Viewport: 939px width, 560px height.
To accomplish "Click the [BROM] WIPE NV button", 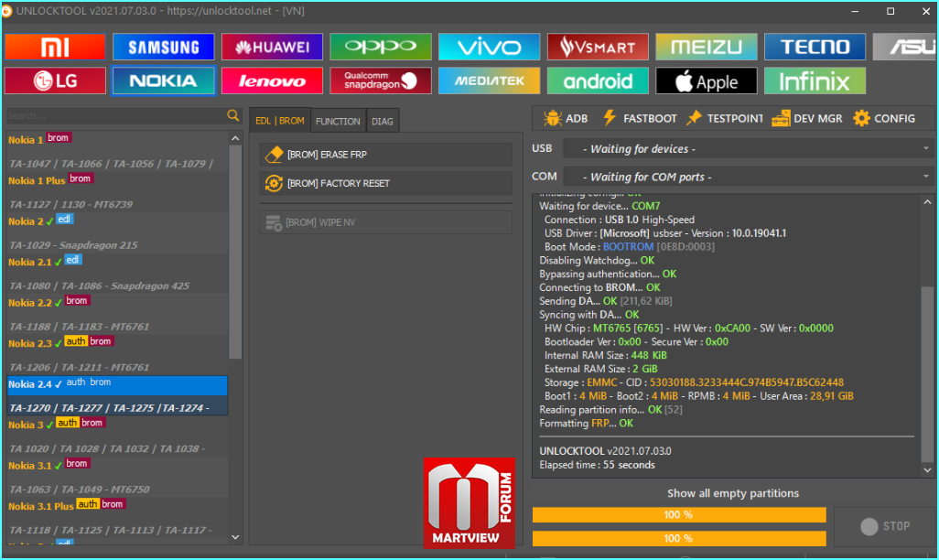I will [x=385, y=222].
